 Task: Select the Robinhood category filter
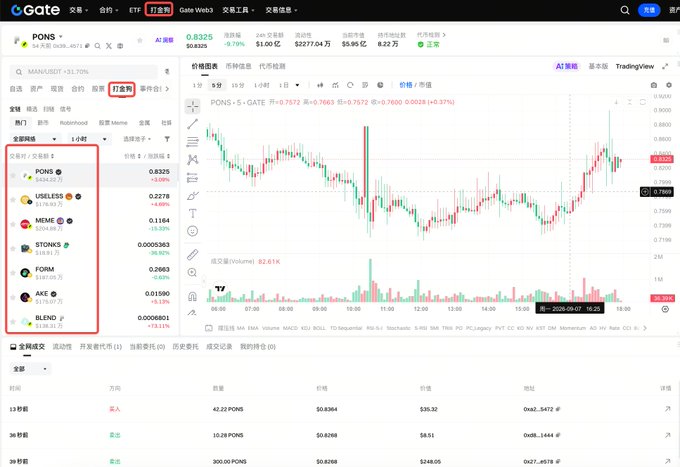[74, 123]
